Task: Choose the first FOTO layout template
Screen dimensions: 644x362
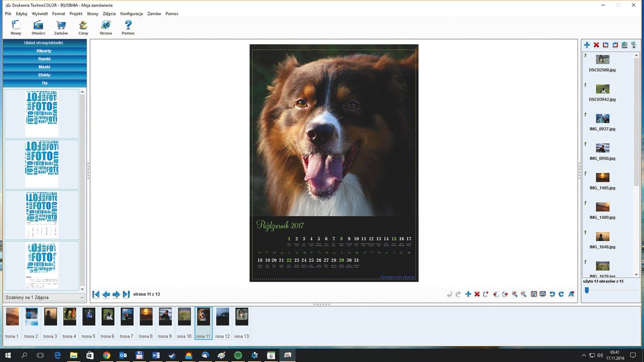Action: [x=42, y=114]
